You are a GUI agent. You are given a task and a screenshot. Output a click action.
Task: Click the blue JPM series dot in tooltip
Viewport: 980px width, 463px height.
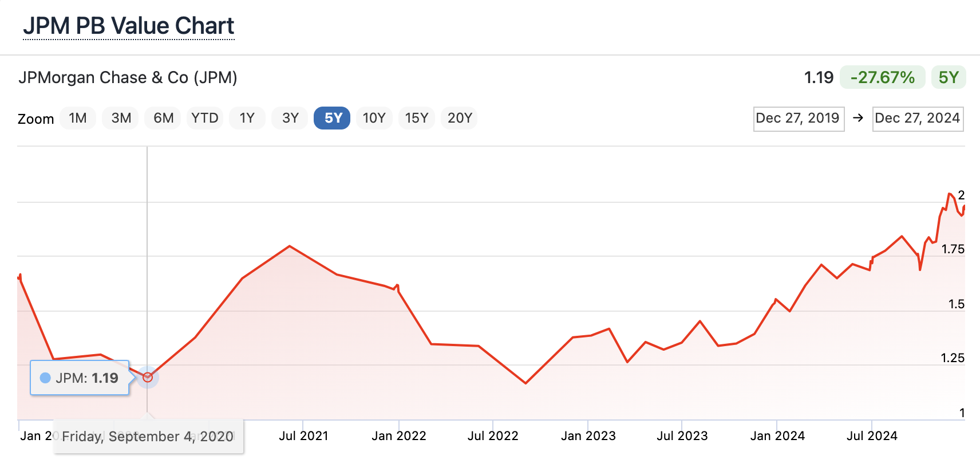click(x=45, y=378)
